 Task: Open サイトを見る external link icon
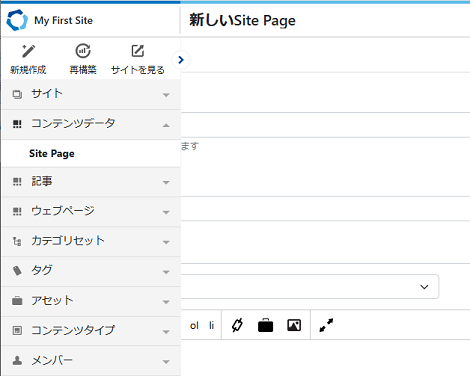(138, 51)
